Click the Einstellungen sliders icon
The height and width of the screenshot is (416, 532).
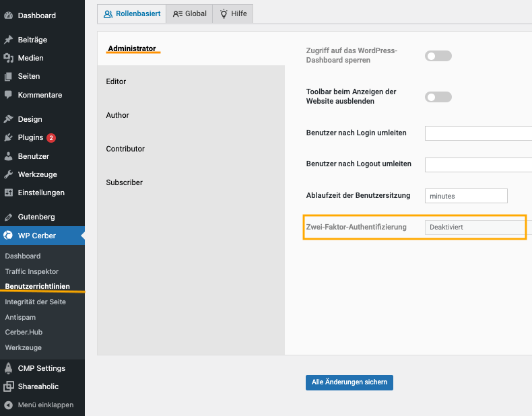pos(9,193)
